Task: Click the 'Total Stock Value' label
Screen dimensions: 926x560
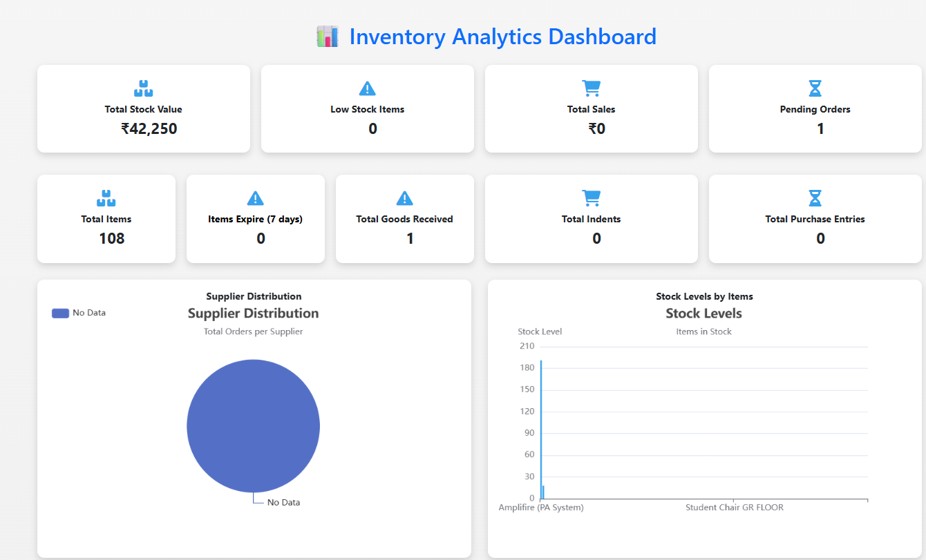Action: [x=144, y=109]
